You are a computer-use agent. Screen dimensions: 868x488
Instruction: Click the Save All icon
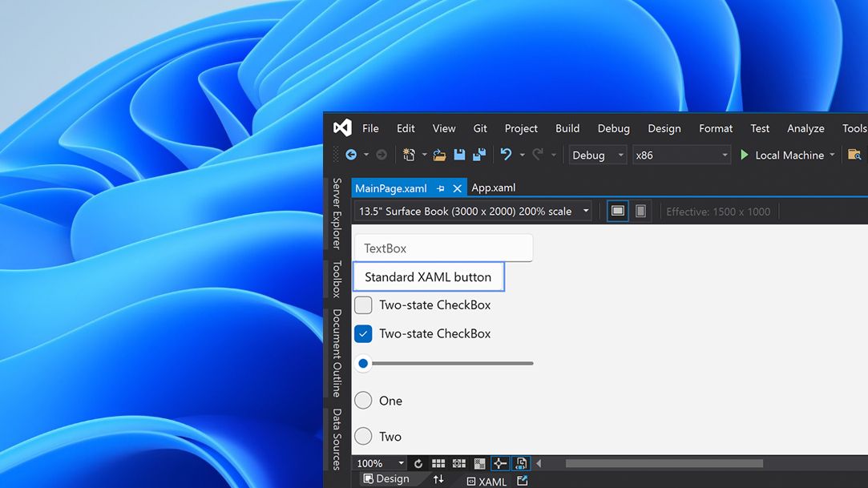coord(479,155)
